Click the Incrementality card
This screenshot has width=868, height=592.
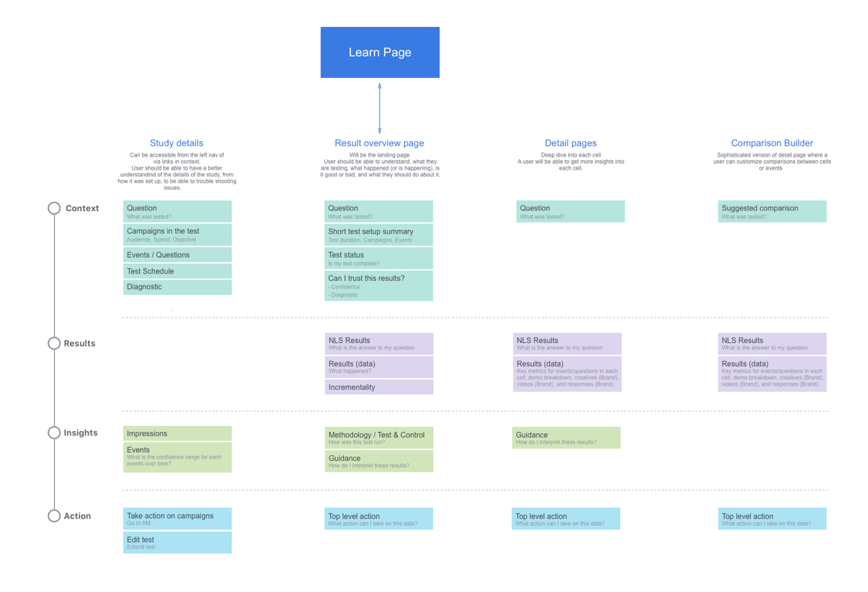point(379,387)
